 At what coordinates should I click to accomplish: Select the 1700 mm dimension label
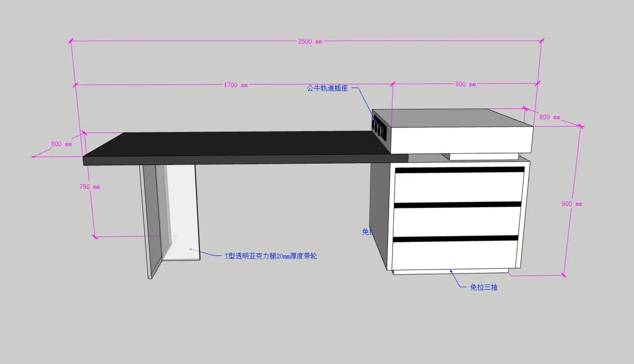pos(235,85)
